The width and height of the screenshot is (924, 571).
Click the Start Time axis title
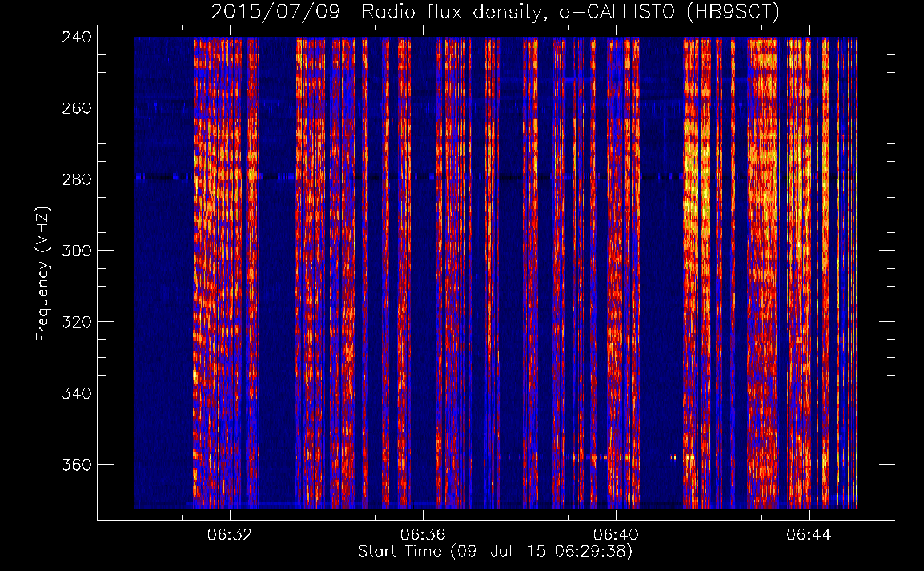coord(495,552)
